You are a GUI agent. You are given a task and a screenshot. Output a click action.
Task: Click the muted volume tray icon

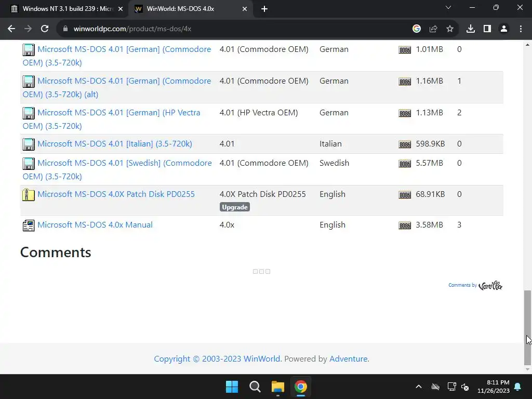click(465, 387)
